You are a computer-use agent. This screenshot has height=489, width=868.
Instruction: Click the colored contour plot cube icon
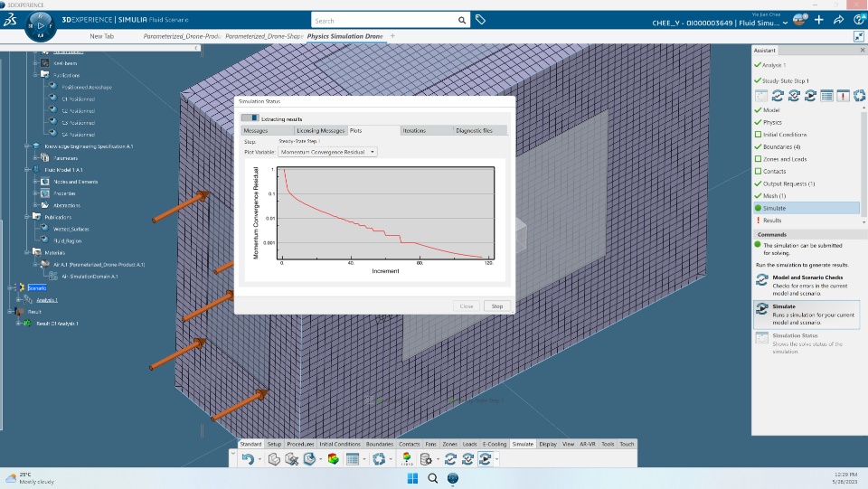(x=334, y=459)
